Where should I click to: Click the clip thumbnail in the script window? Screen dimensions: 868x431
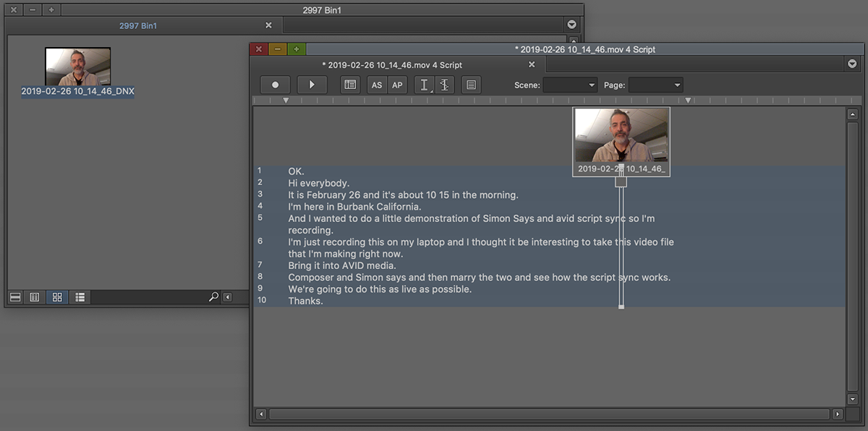[621, 137]
